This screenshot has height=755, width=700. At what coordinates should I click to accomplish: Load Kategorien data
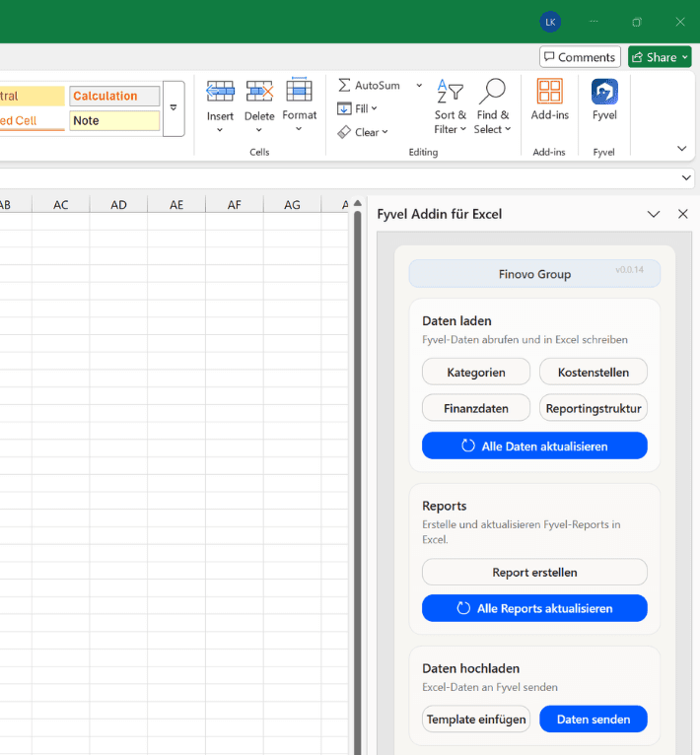click(x=476, y=372)
